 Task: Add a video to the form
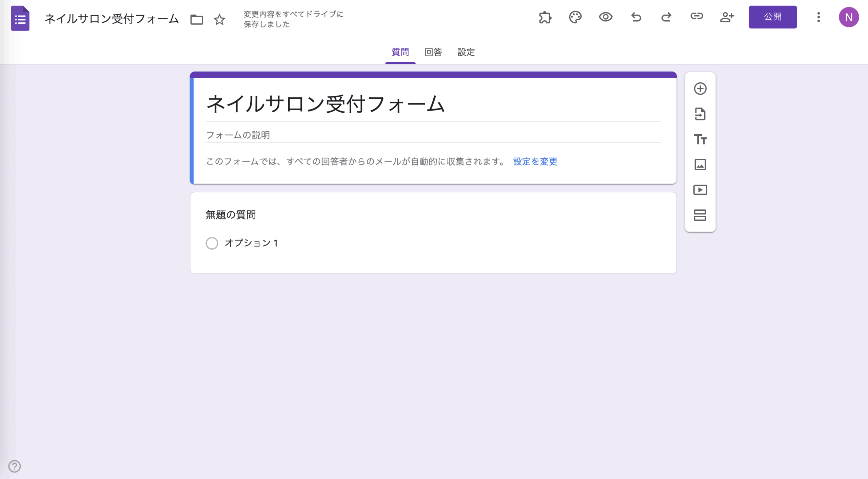[x=700, y=190]
